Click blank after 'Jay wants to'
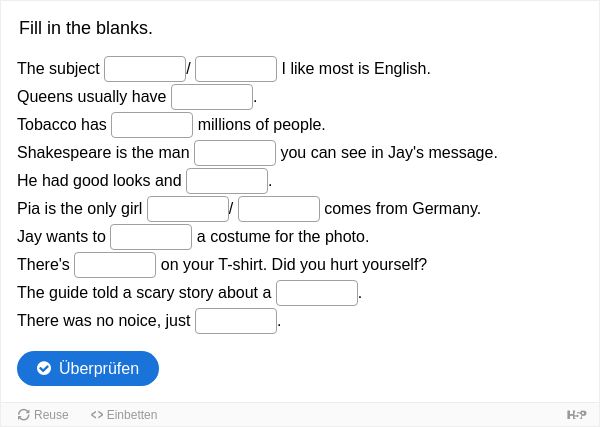This screenshot has width=600, height=427. pos(151,237)
